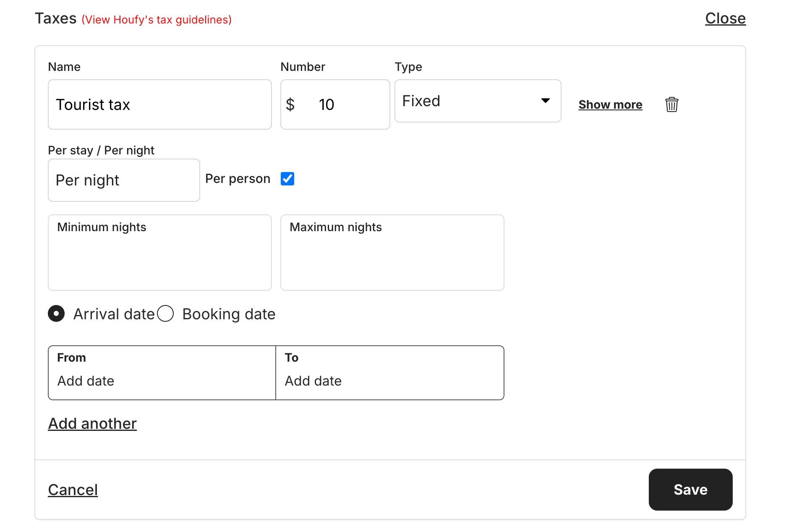
Task: Select the Arrival date radio button
Action: 56,313
